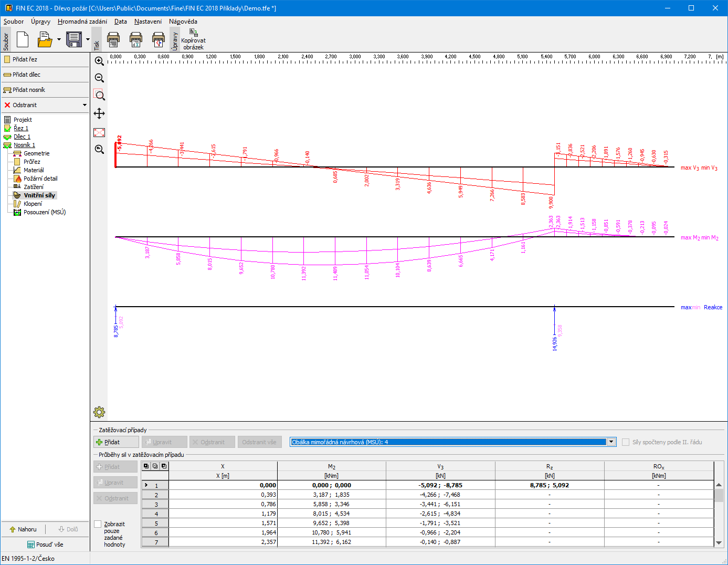Click Přidat in Zatěžovací případy

pos(116,442)
